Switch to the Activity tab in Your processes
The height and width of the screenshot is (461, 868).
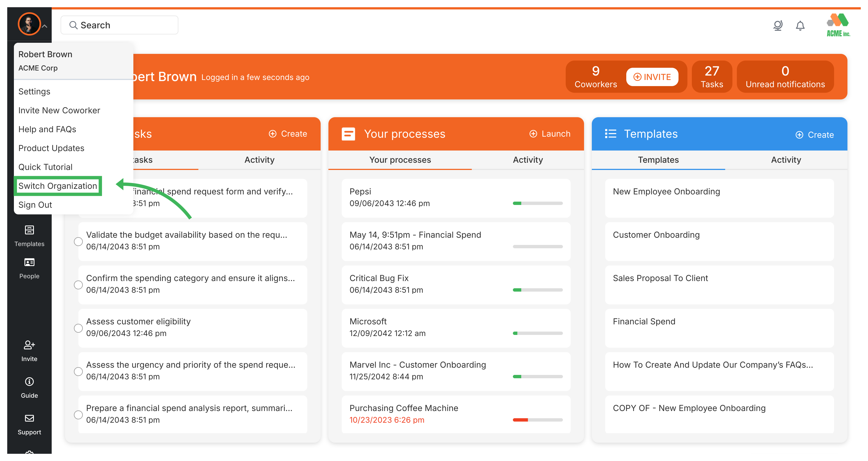[x=527, y=160]
